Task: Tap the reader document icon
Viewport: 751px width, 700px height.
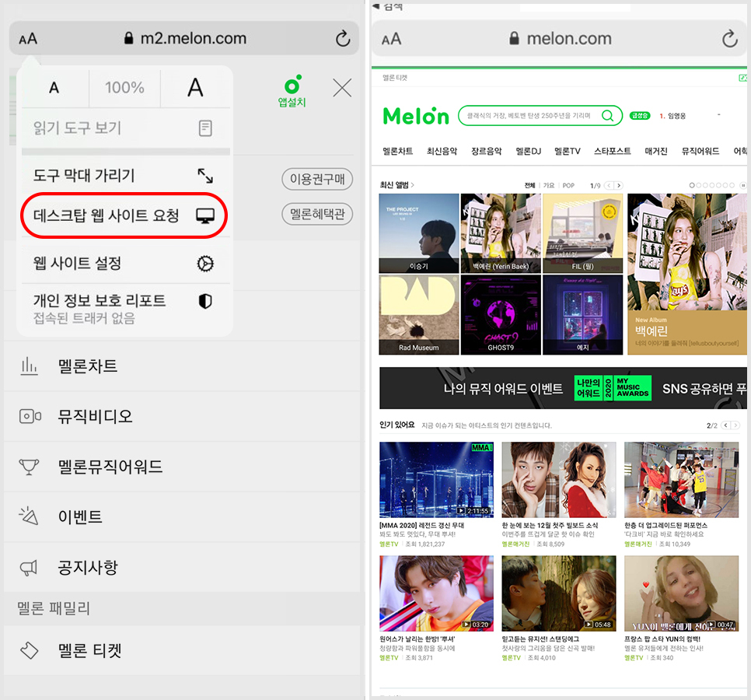Action: [205, 128]
